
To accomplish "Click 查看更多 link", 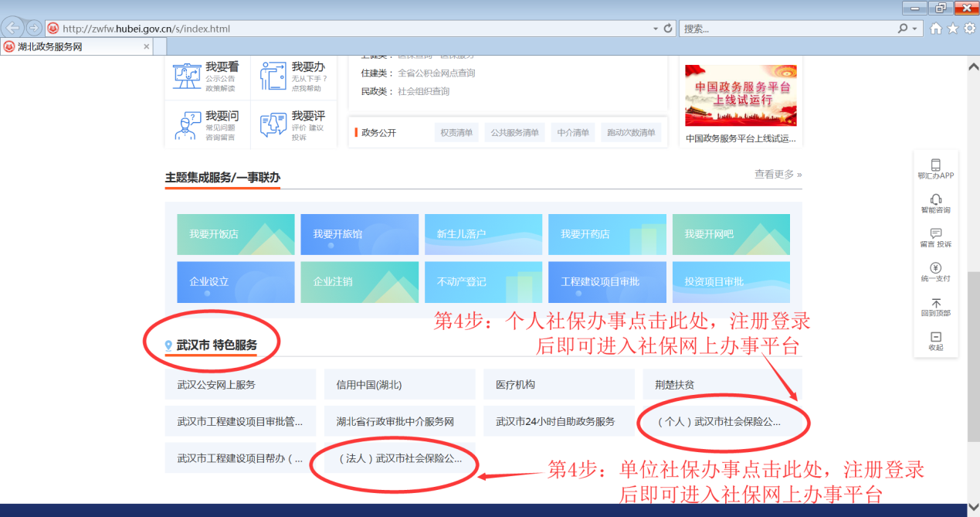I will (778, 175).
